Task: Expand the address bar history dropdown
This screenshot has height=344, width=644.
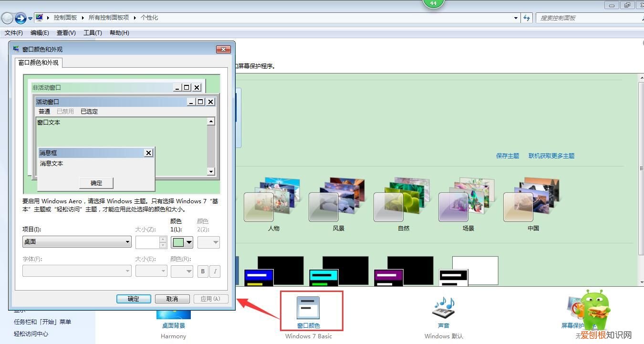Action: (516, 18)
